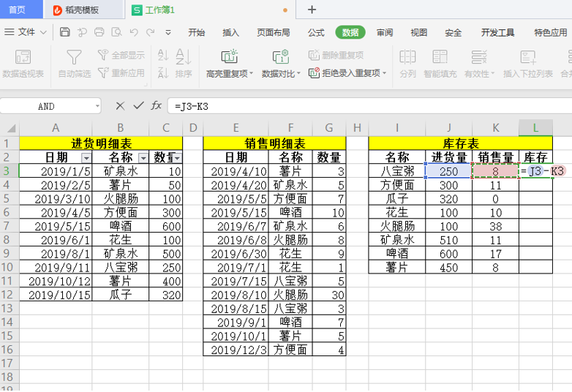Open the 日期 filter dropdown in A2

[x=86, y=158]
